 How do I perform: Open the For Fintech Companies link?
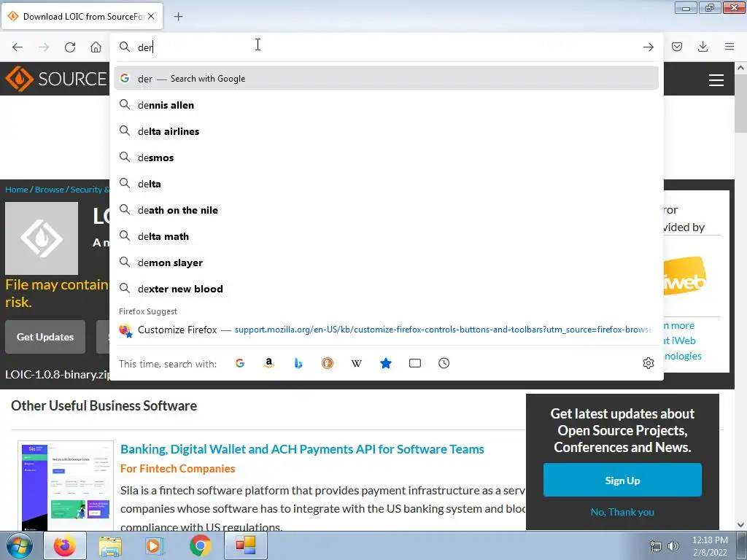(x=178, y=469)
